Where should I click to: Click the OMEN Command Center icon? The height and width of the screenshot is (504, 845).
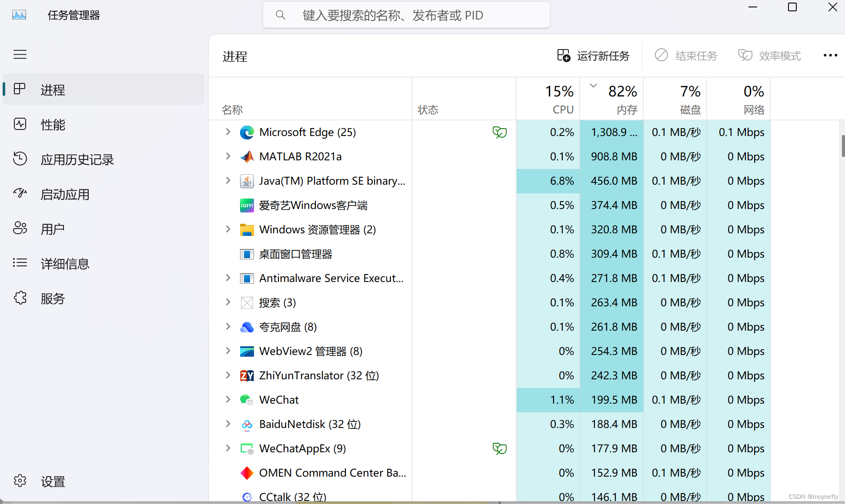247,473
